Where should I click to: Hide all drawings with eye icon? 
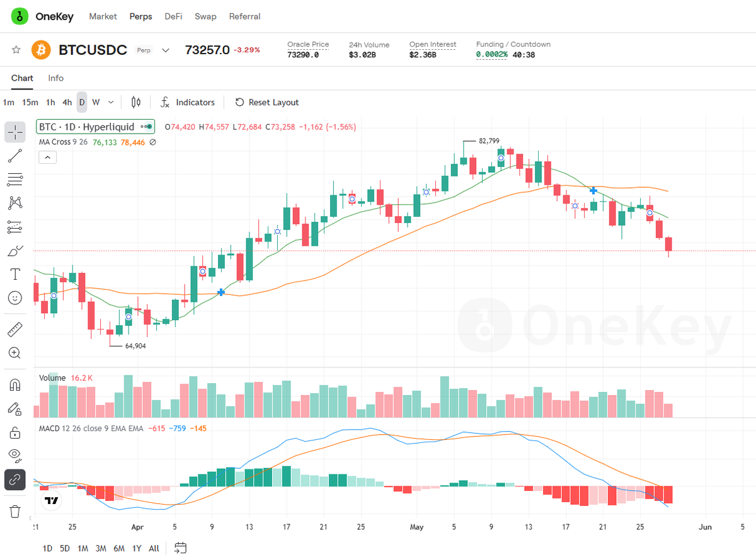pos(15,456)
